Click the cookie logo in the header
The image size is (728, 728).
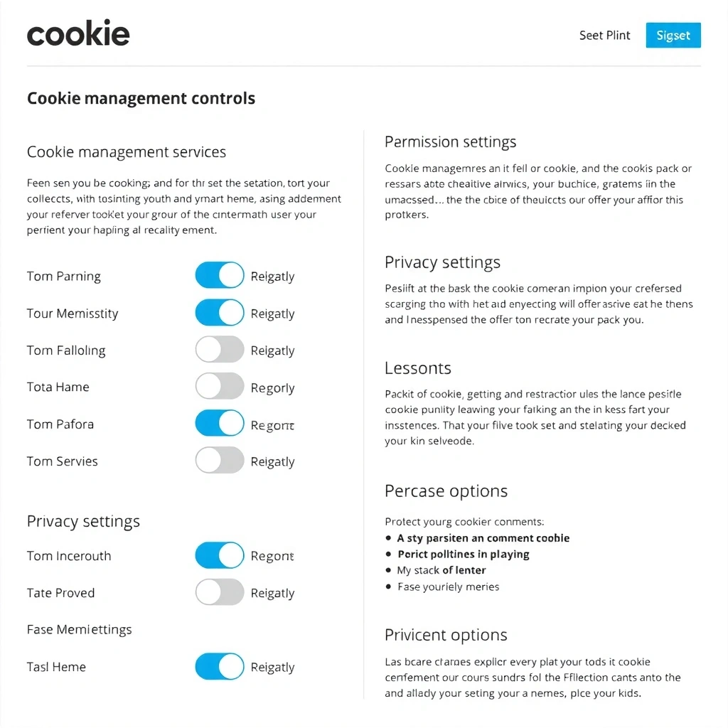pos(78,33)
